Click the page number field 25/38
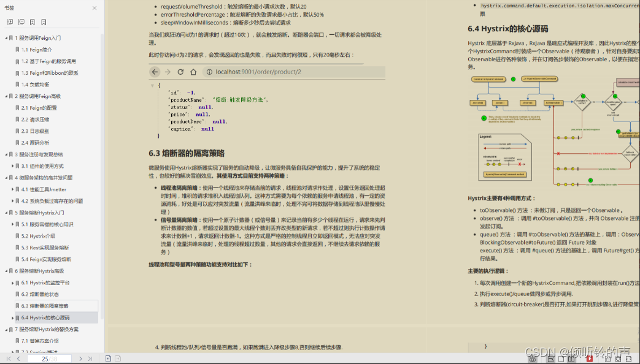This screenshot has width=640, height=364. coord(49,358)
